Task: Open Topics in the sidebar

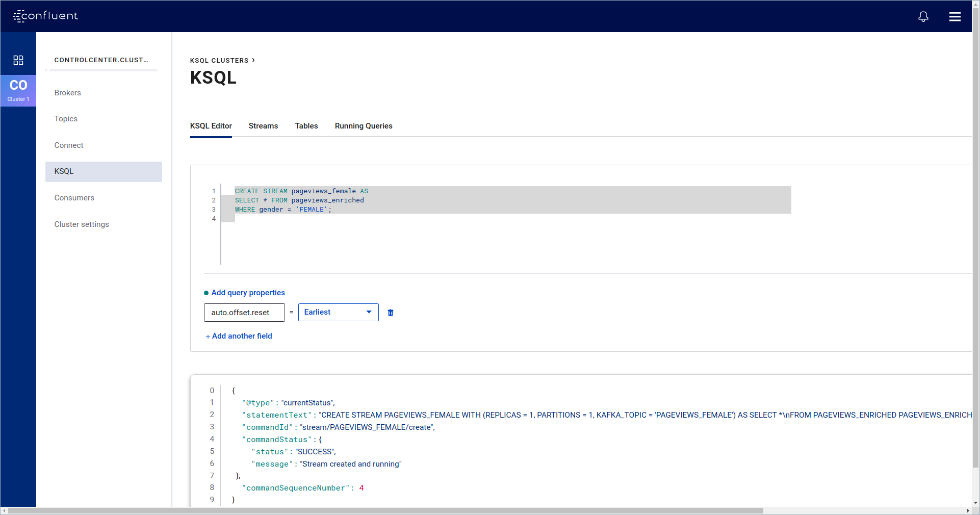Action: (x=66, y=119)
